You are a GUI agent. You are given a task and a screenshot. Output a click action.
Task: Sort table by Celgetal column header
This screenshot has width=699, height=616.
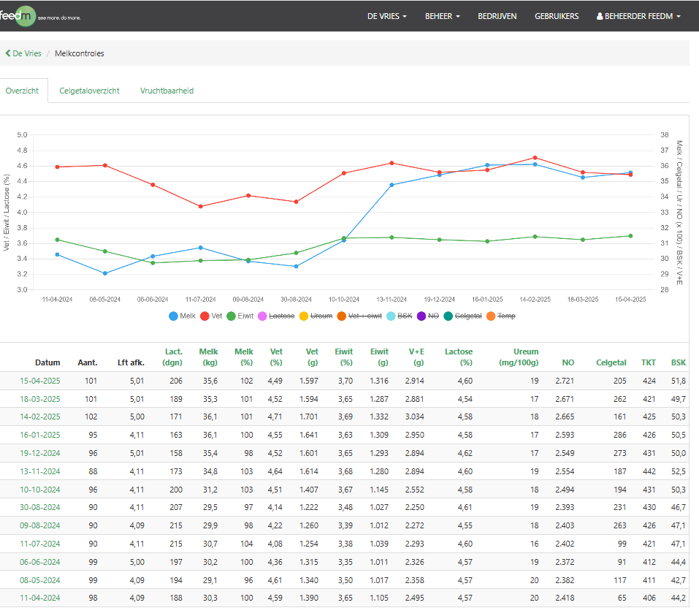611,362
